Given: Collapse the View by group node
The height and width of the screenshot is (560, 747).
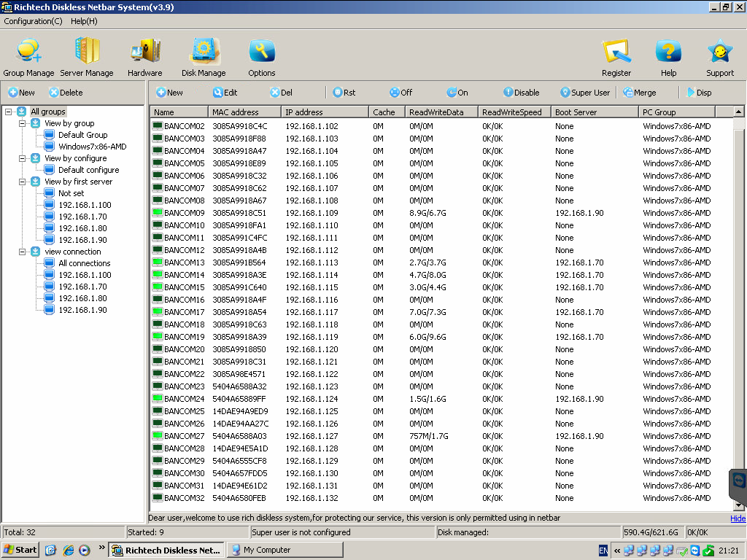Looking at the screenshot, I should click(22, 123).
